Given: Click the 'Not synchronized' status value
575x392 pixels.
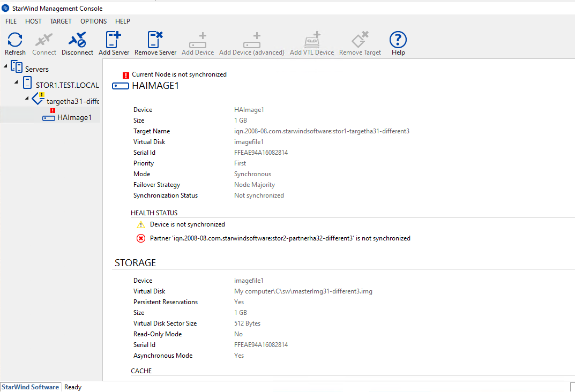Looking at the screenshot, I should (x=259, y=195).
